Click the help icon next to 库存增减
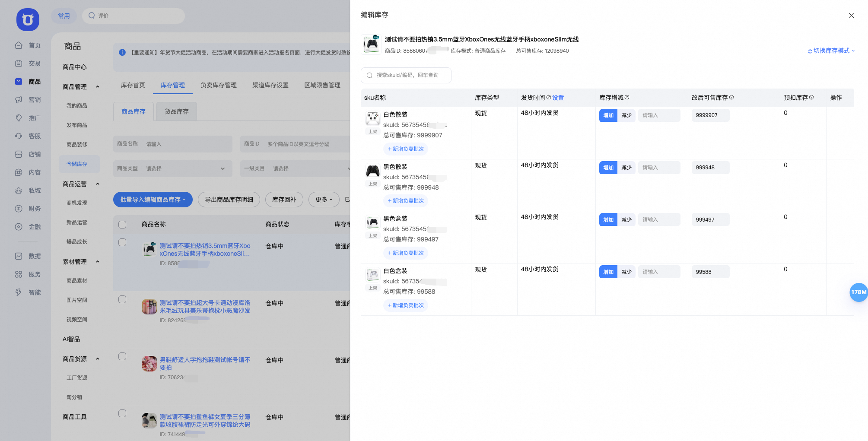The height and width of the screenshot is (441, 868). tap(627, 97)
